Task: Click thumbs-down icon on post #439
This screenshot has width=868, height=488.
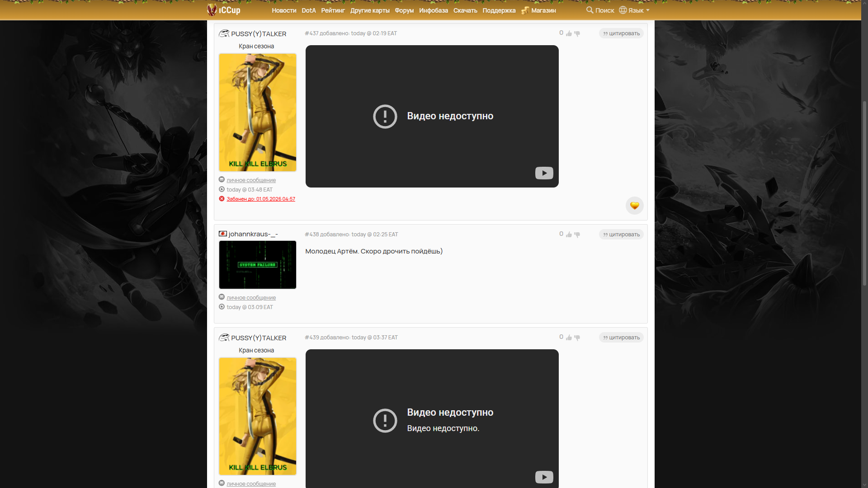Action: [x=577, y=338]
